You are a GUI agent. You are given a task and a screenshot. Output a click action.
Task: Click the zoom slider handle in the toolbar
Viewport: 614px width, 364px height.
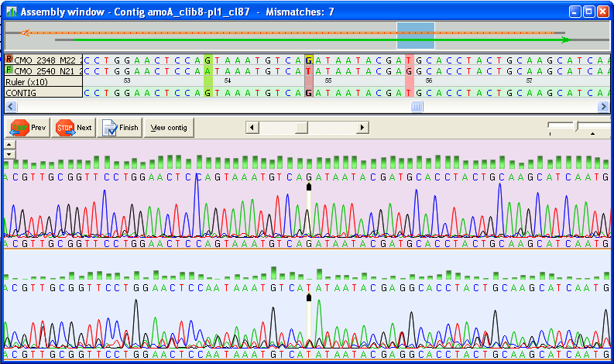tap(575, 126)
